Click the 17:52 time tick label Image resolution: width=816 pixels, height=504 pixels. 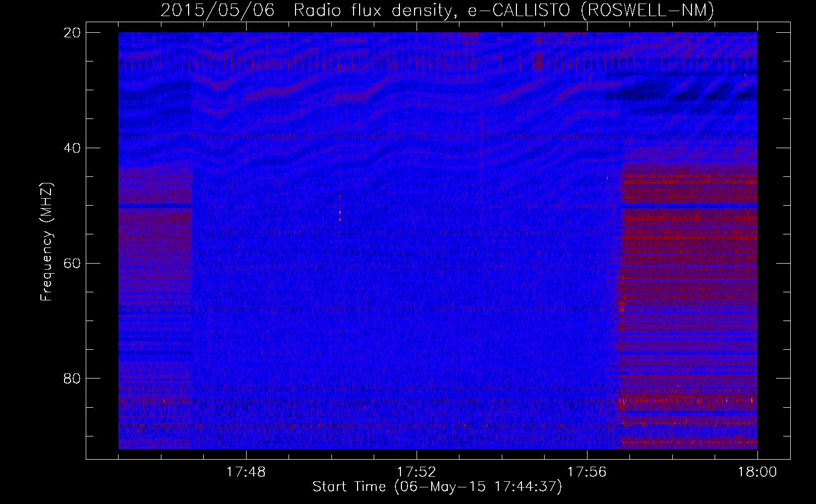416,472
